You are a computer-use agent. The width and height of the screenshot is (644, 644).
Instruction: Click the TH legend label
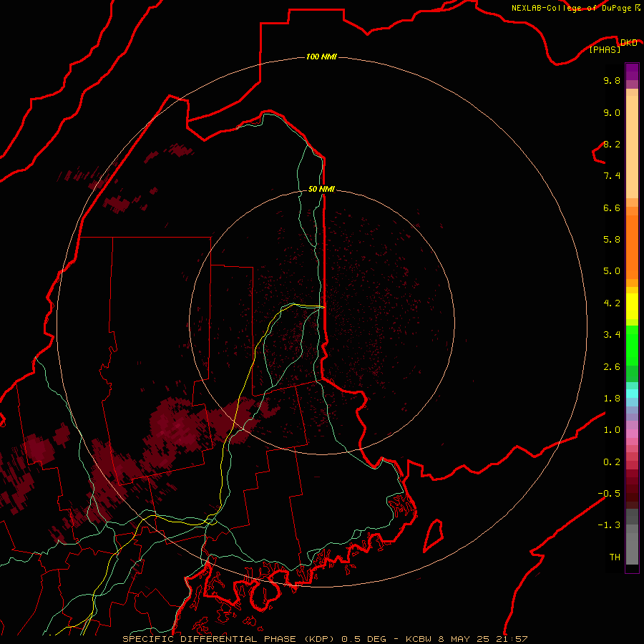click(x=615, y=557)
